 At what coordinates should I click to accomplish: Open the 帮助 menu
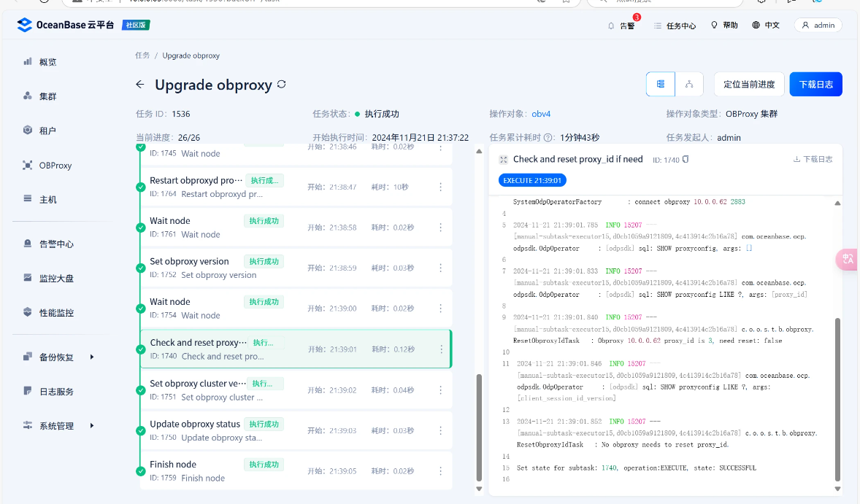pos(726,25)
